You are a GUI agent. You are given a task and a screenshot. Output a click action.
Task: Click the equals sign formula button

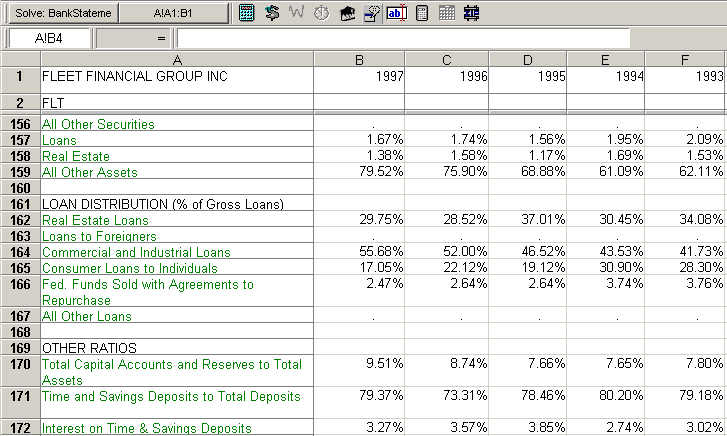click(x=161, y=38)
